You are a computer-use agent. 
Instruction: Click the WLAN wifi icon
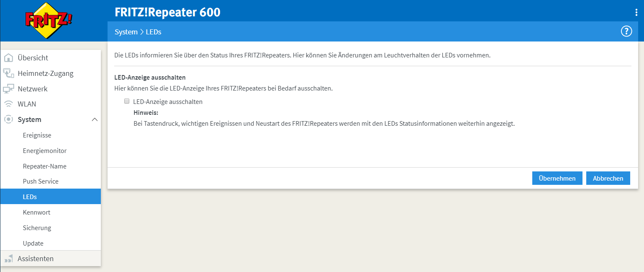(x=8, y=104)
